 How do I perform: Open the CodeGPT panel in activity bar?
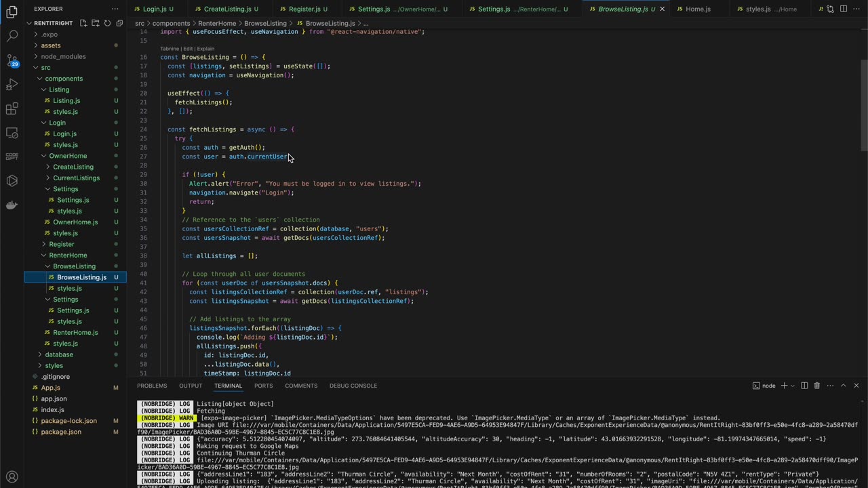point(12,157)
